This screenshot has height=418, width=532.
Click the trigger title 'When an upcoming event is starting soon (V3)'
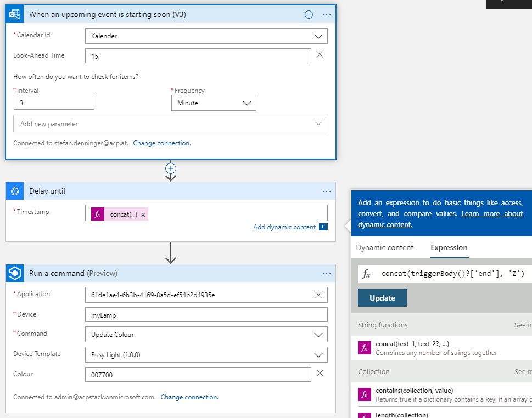click(x=108, y=15)
